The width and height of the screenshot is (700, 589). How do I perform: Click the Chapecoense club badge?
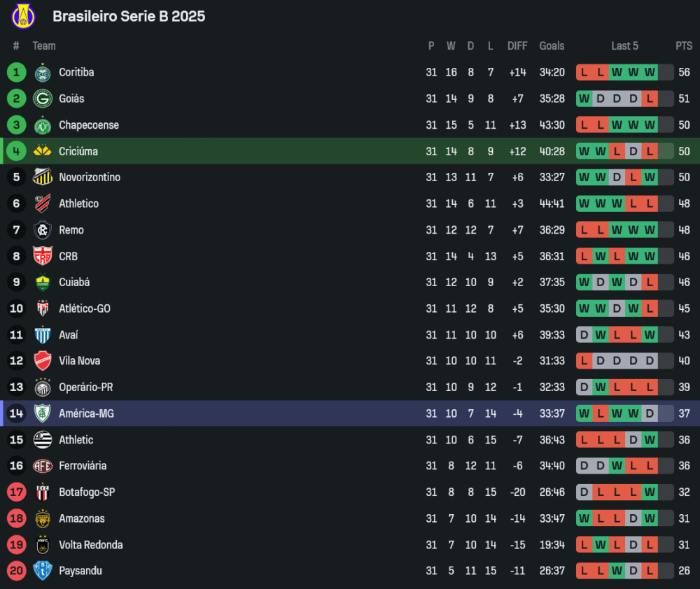pos(43,125)
